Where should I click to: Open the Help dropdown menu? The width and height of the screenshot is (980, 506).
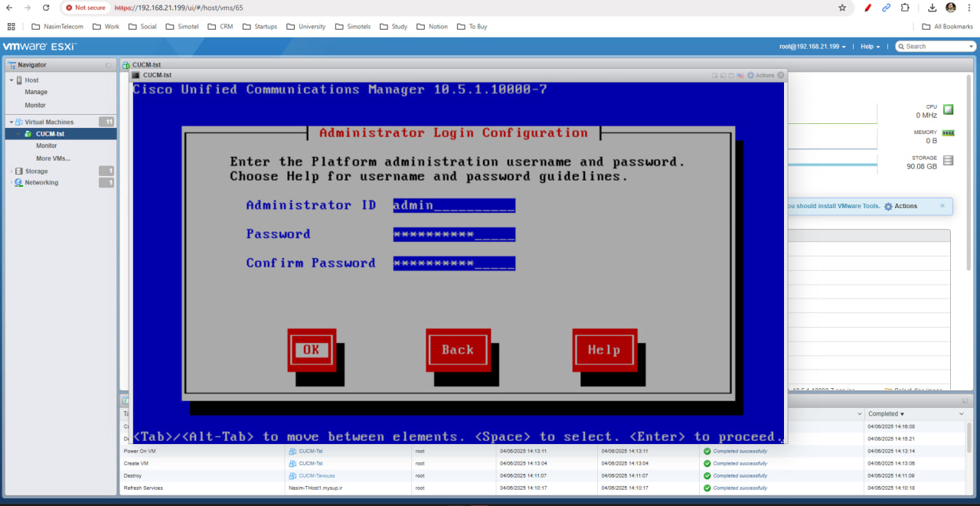point(870,47)
